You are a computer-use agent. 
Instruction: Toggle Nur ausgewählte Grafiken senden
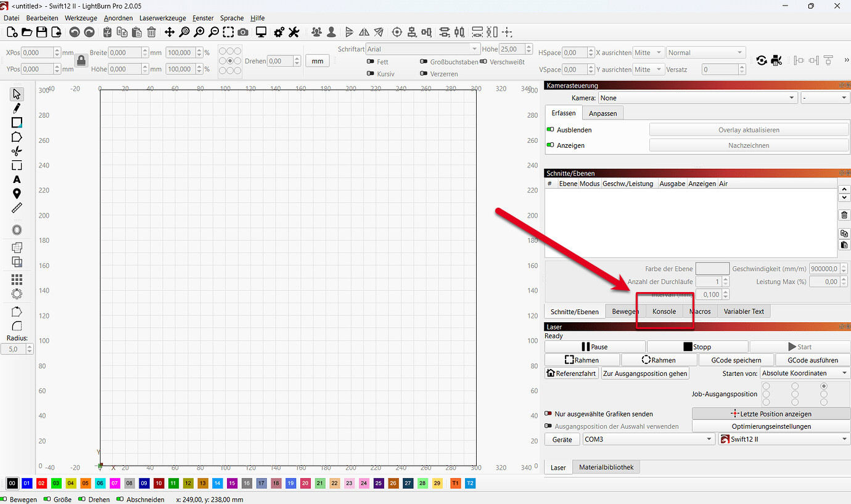click(x=548, y=414)
